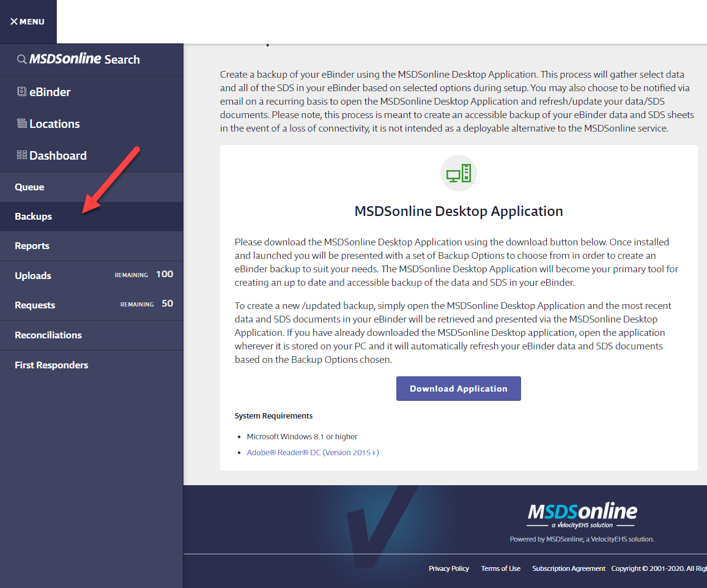Image resolution: width=707 pixels, height=588 pixels.
Task: Go to Locations
Action: click(92, 124)
